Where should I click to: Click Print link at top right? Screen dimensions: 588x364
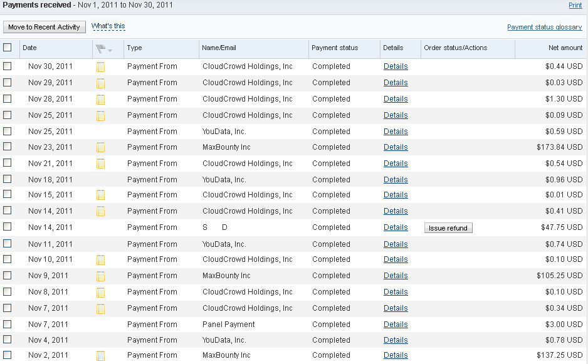575,5
